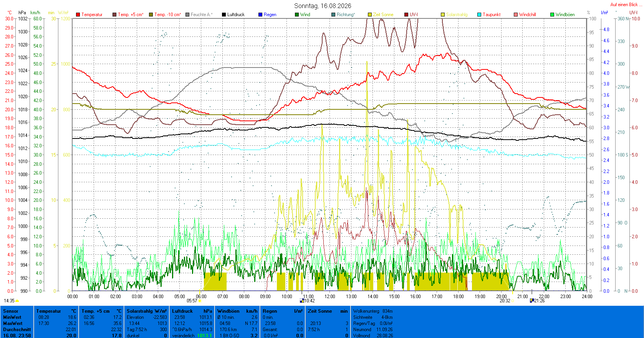Click the 'MaxWert' row label
The height and width of the screenshot is (338, 644).
coord(13,323)
